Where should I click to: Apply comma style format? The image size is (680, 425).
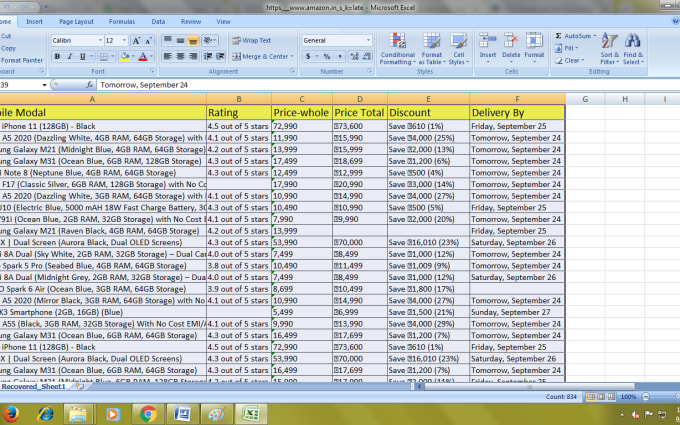(339, 56)
